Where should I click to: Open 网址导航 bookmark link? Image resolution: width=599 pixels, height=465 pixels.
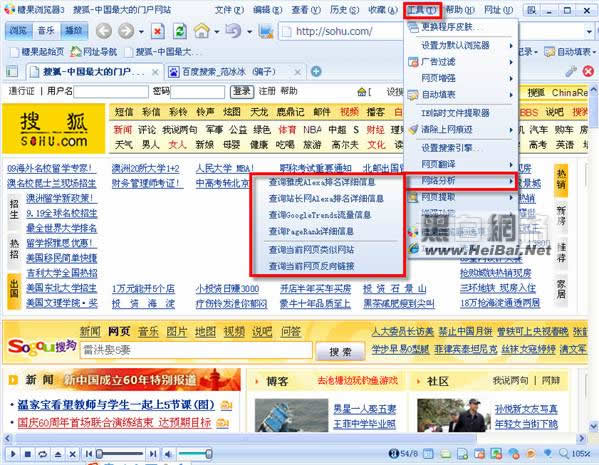click(x=94, y=52)
